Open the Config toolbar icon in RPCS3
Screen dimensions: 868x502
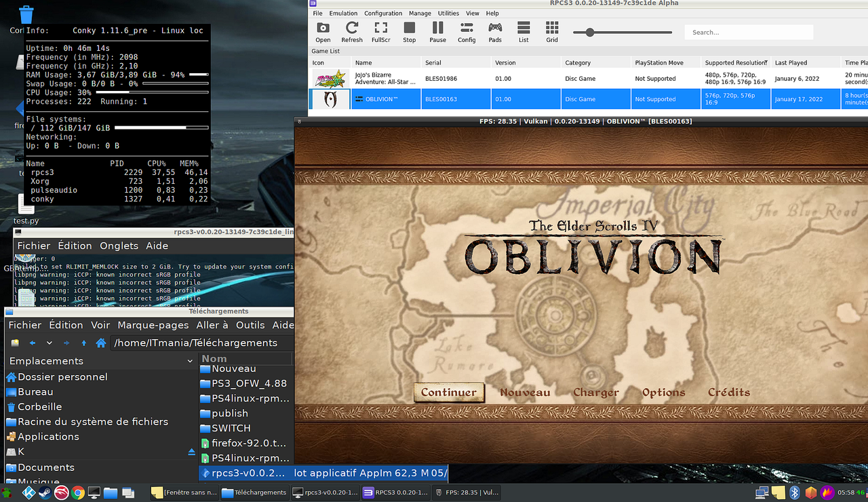click(x=467, y=31)
